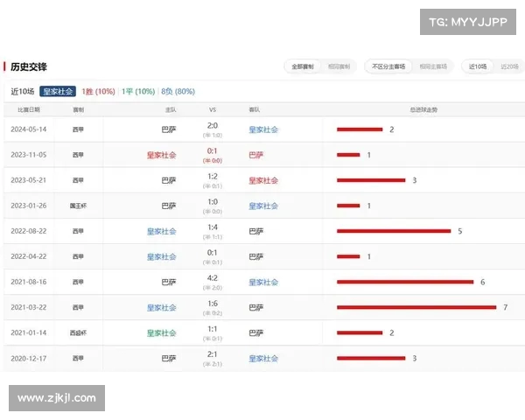Switch filter to 相同赛制
Viewport: 525px width, 420px height.
pyautogui.click(x=339, y=66)
